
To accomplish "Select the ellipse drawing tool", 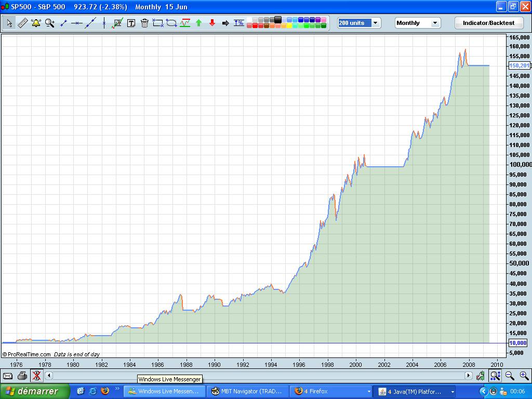I will point(171,23).
